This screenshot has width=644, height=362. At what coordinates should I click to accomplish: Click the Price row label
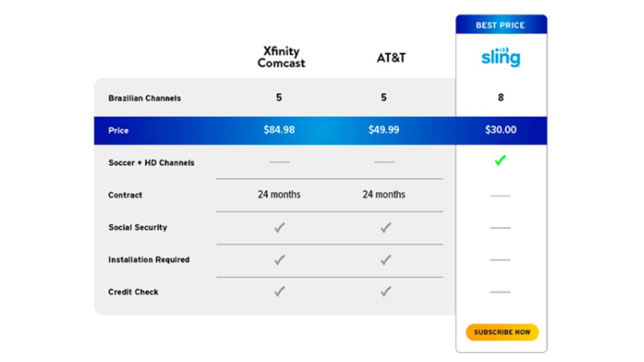118,131
